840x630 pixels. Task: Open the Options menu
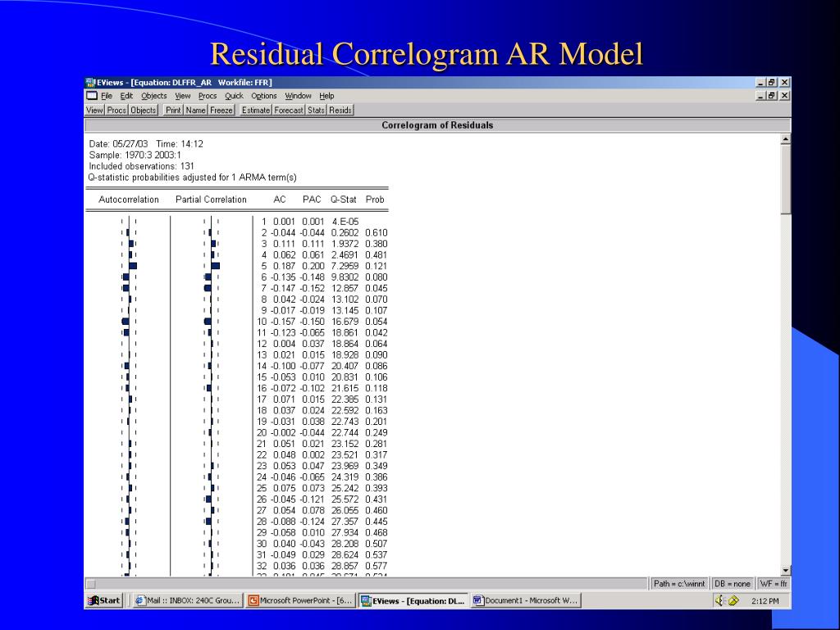point(263,96)
